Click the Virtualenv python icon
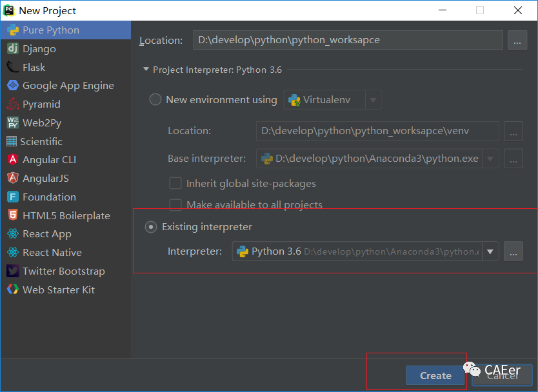538x392 pixels. pyautogui.click(x=294, y=100)
